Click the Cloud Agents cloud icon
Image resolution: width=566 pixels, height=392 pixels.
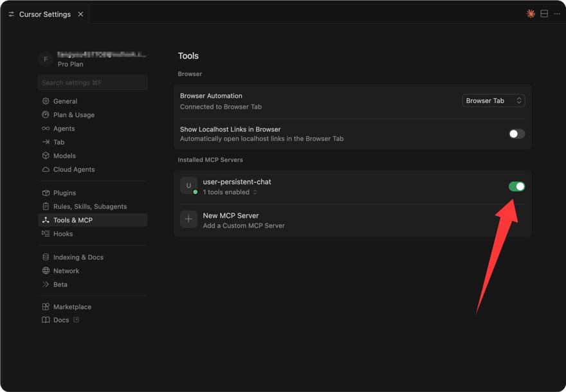click(x=46, y=170)
